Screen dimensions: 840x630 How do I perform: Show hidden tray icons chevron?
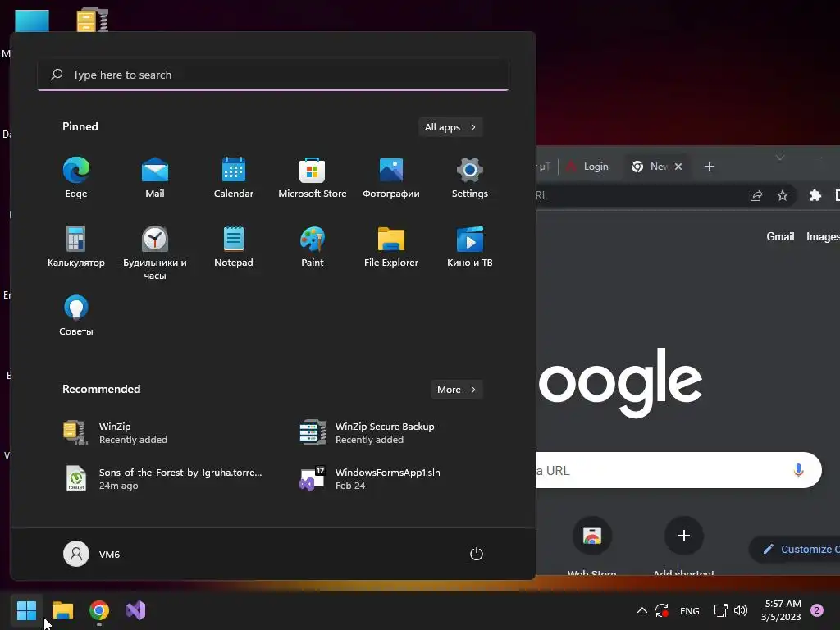point(641,610)
